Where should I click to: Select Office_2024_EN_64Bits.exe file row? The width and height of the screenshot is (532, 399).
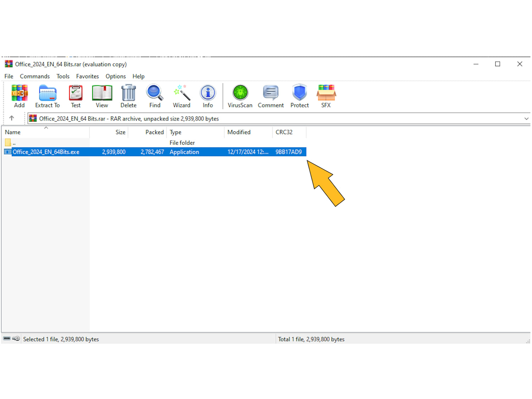[46, 152]
